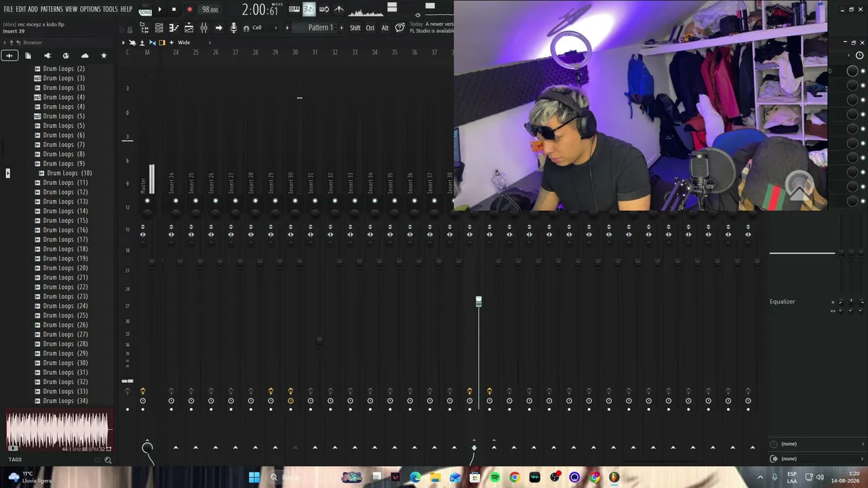Open Spotify from the Windows taskbar
This screenshot has height=488, width=868.
[495, 478]
